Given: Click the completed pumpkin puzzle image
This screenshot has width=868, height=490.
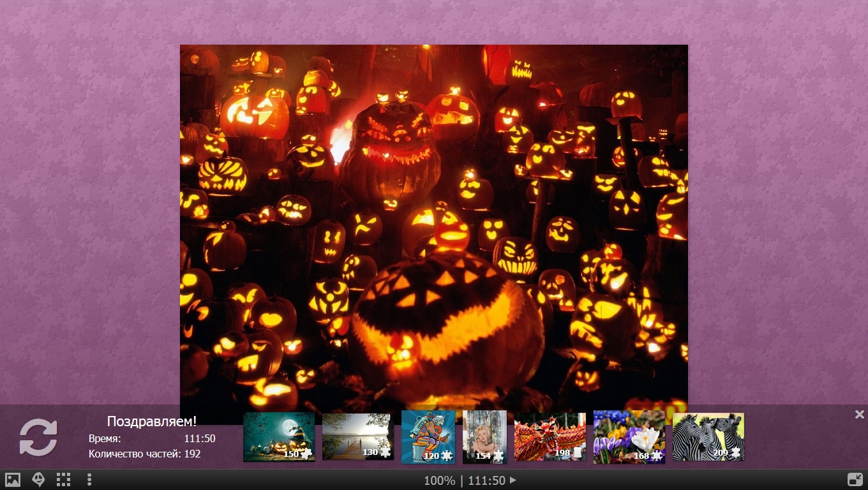Looking at the screenshot, I should tap(434, 223).
